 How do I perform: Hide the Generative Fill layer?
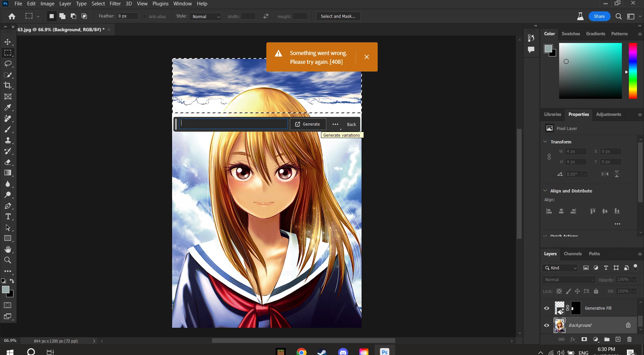pos(547,308)
